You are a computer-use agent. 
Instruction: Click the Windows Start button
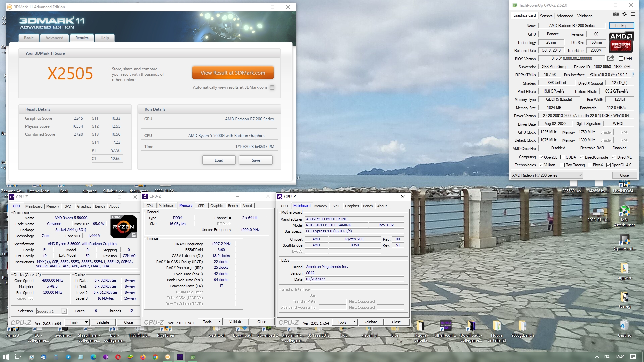pyautogui.click(x=6, y=357)
